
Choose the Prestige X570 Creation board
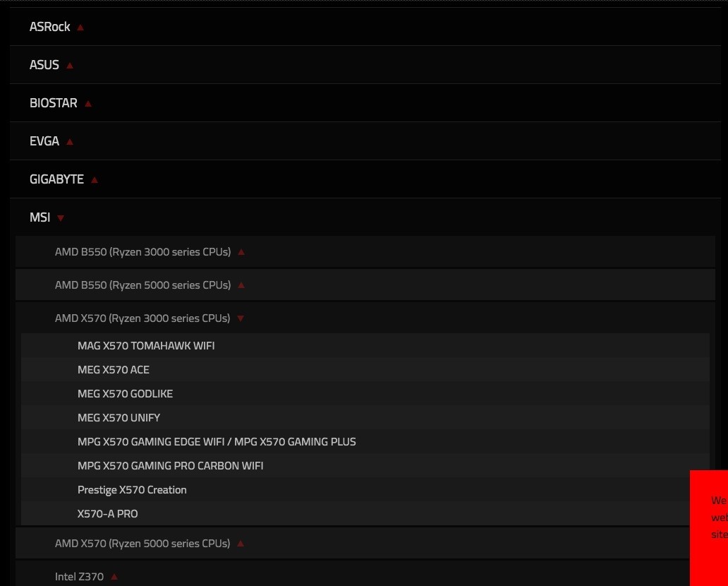tap(356, 490)
